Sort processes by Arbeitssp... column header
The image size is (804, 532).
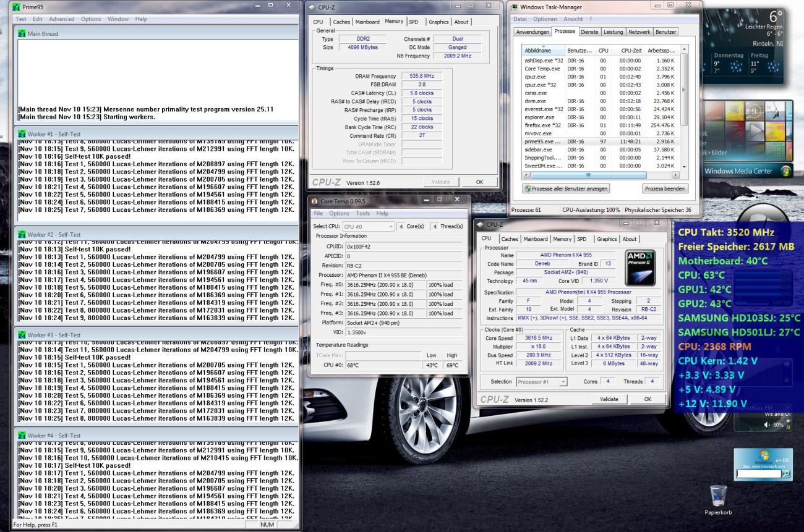662,49
